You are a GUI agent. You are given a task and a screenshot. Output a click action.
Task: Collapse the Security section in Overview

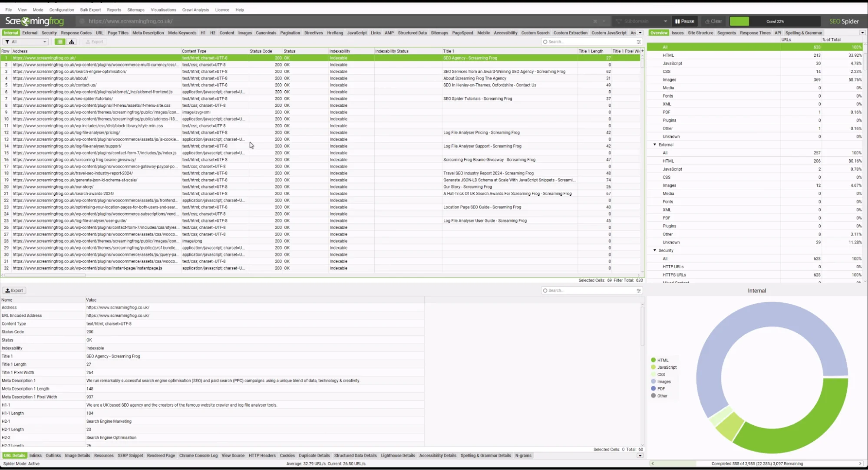(655, 250)
